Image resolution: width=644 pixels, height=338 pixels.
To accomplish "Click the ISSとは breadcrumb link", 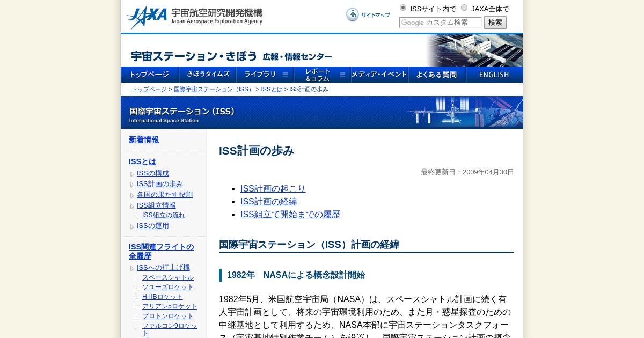I will [272, 89].
